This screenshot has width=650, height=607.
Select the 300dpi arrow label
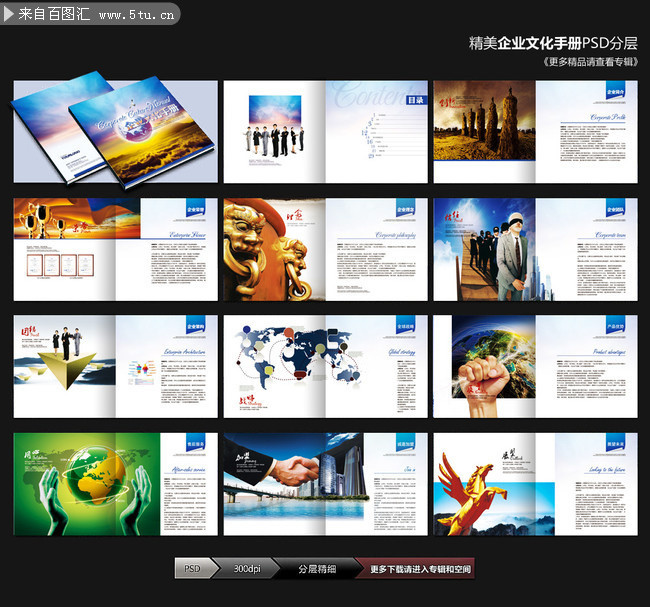point(247,568)
